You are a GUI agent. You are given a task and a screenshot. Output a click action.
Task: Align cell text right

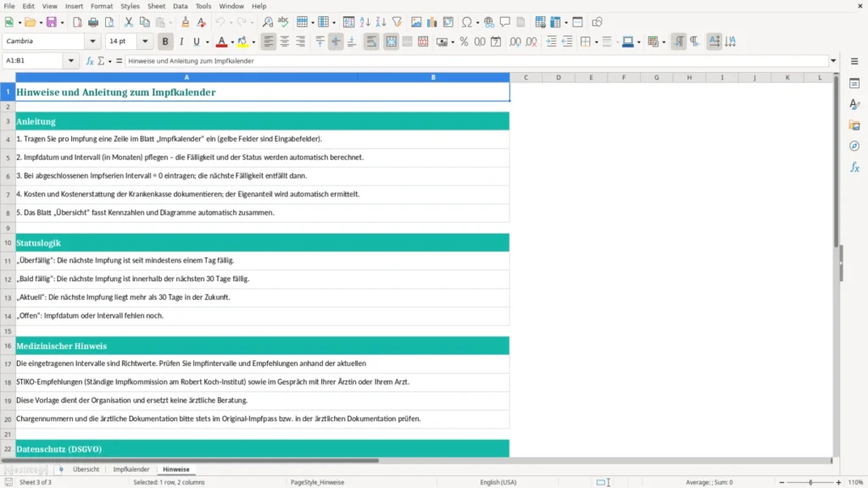[301, 42]
